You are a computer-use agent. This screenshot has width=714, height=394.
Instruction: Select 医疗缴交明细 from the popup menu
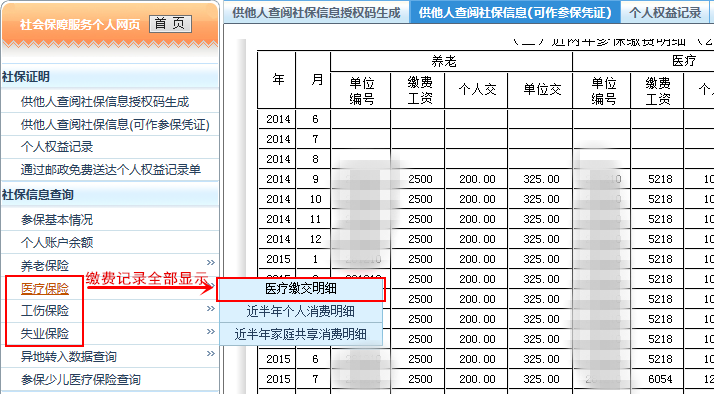301,289
